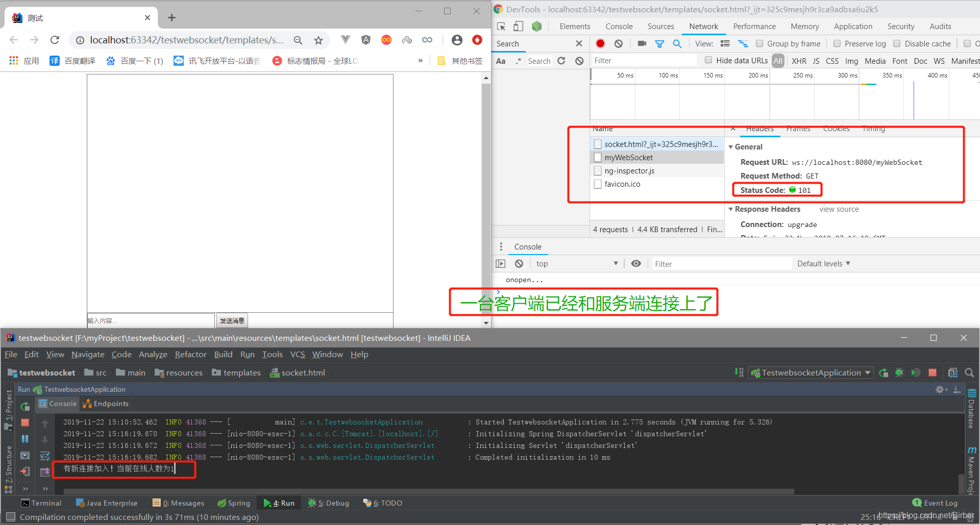The width and height of the screenshot is (980, 525).
Task: Open the DevTools drawer three-dot menu
Action: pyautogui.click(x=501, y=246)
